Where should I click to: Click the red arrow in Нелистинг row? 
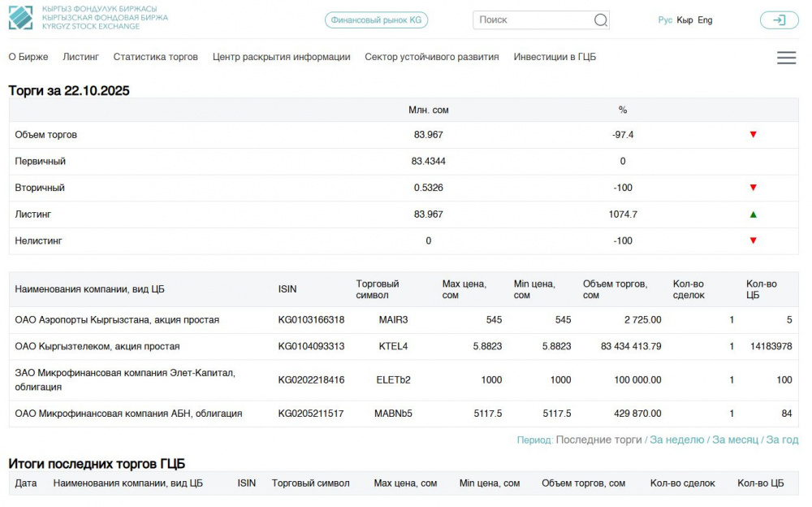[753, 240]
